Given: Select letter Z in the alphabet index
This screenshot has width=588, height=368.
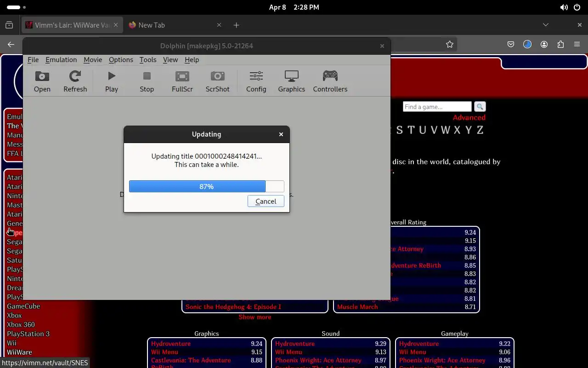Looking at the screenshot, I should (480, 130).
